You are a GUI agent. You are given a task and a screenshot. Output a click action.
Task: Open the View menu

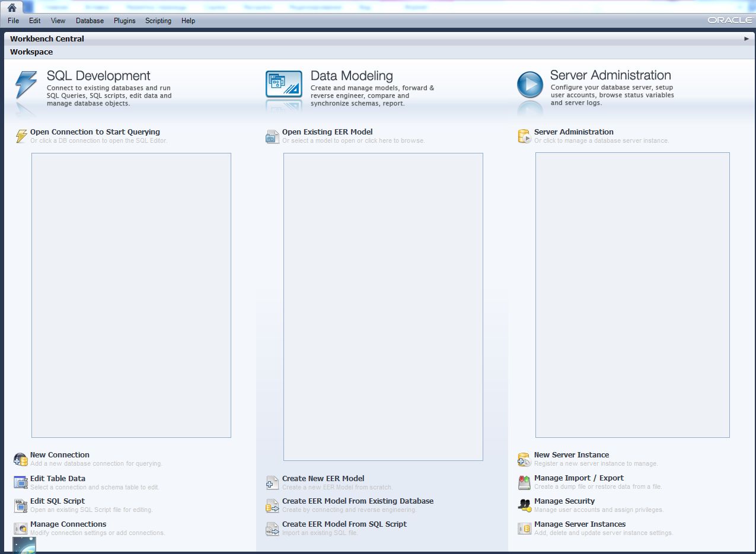click(x=58, y=21)
